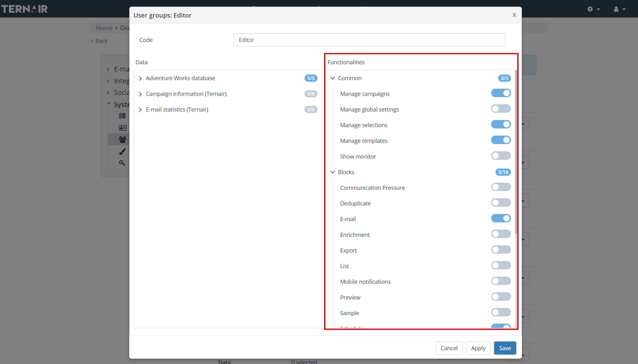638x364 pixels.
Task: Go Back using the back link
Action: point(99,41)
